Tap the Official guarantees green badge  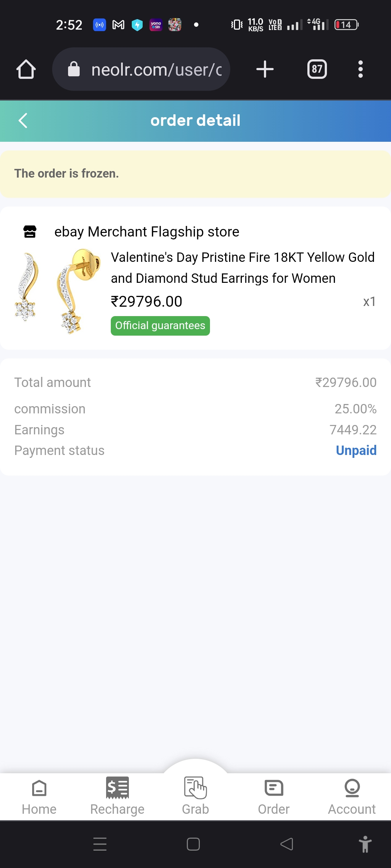point(160,325)
